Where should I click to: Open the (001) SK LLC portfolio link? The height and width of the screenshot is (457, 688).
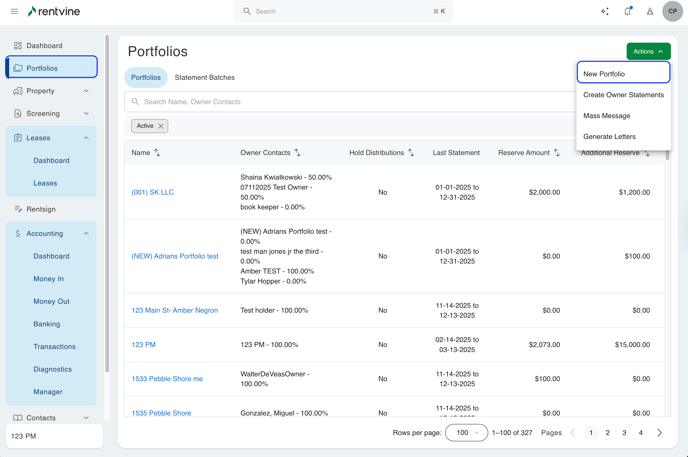(x=152, y=192)
